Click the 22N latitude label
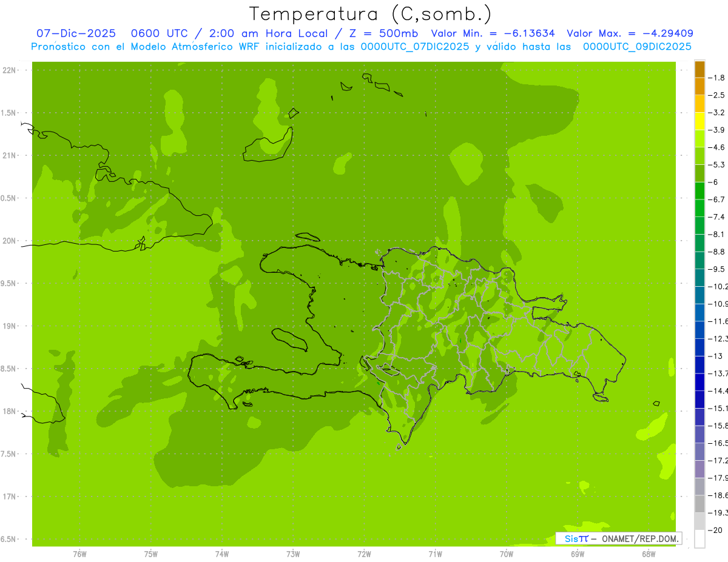 pyautogui.click(x=8, y=70)
